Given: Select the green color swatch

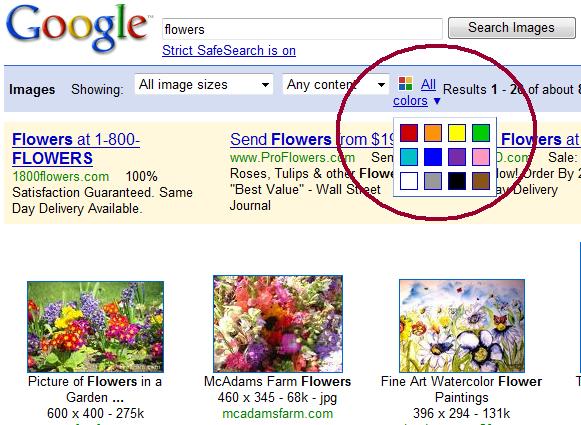Looking at the screenshot, I should 481,133.
